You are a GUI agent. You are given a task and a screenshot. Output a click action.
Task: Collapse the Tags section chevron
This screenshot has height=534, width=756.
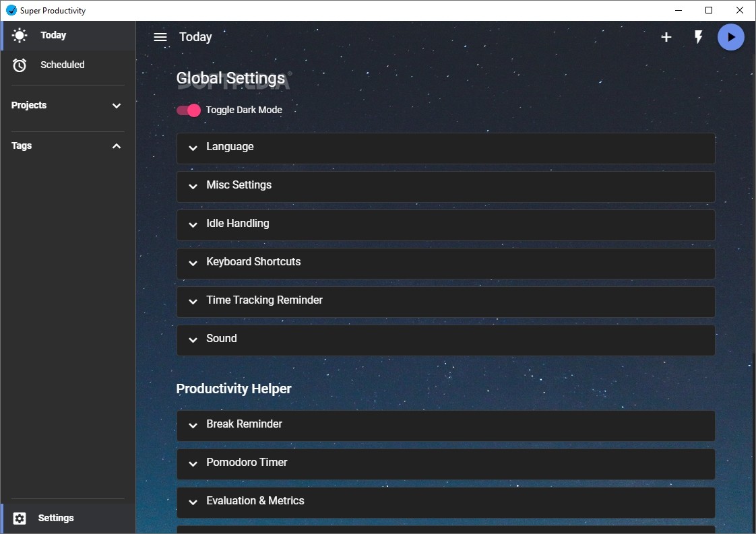(x=116, y=146)
